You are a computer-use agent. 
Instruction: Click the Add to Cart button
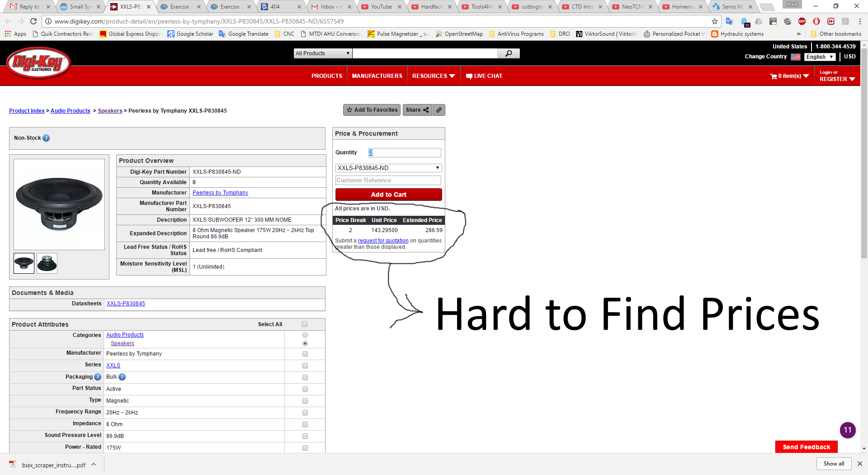[389, 195]
